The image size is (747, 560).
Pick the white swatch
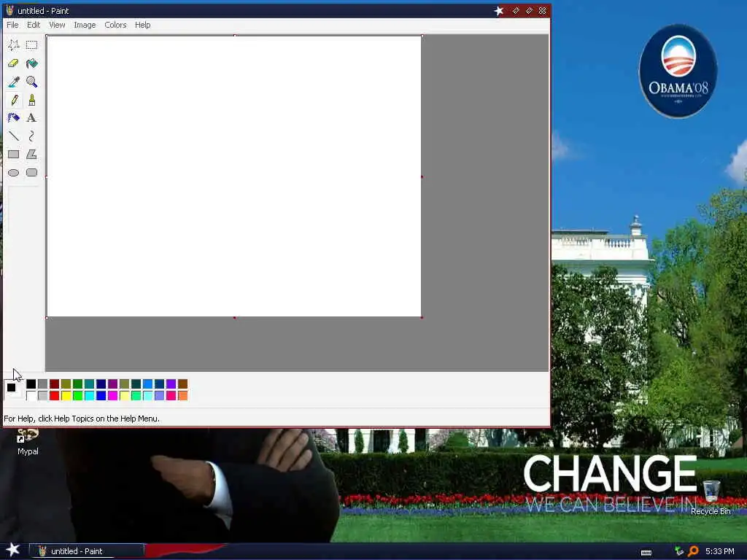31,396
